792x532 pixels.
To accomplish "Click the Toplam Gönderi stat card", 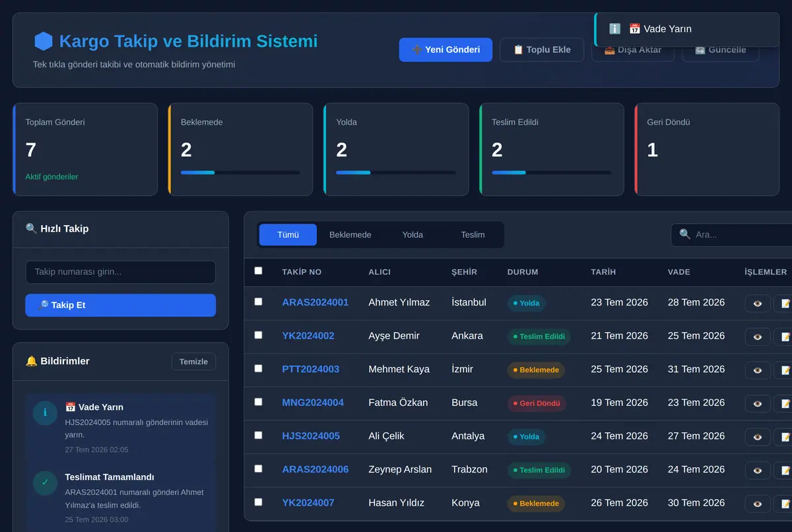I will 85,149.
